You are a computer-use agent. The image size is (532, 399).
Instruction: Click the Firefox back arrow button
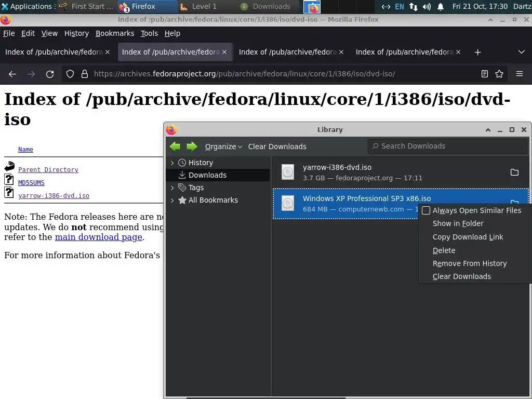(x=12, y=74)
